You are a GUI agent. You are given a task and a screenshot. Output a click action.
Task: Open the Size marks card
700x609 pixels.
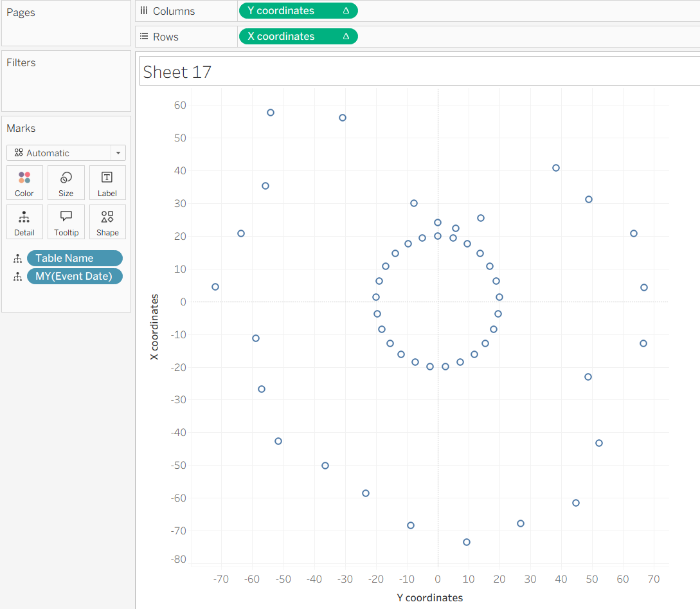point(66,183)
